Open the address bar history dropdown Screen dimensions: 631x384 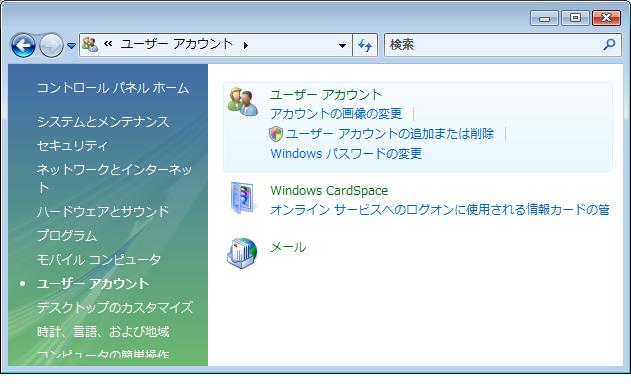coord(342,45)
